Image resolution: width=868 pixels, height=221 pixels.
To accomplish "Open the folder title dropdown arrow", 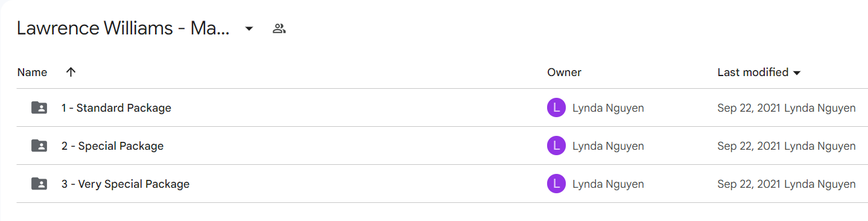I will click(249, 29).
